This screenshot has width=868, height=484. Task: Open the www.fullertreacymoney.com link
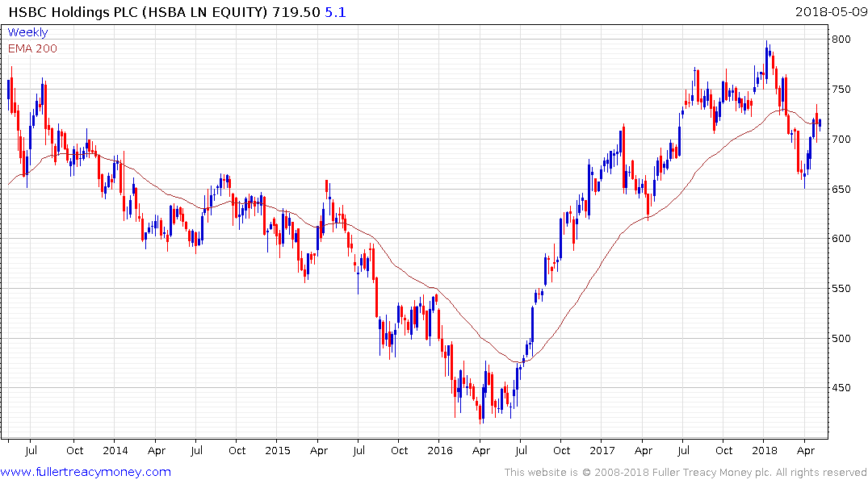coord(86,472)
